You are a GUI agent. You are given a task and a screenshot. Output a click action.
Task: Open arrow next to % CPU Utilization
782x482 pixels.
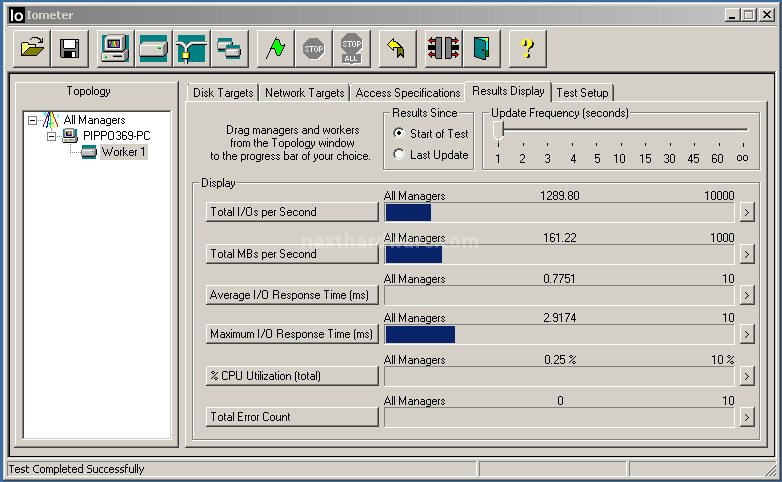tap(747, 376)
